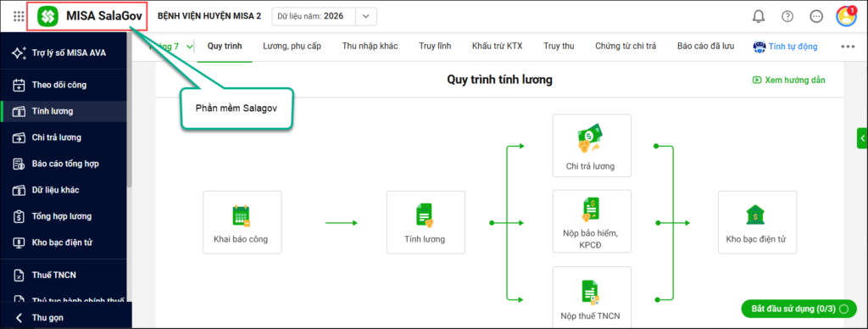868x329 pixels.
Task: Click the Dữ liệu khác sidebar icon
Action: 19,190
